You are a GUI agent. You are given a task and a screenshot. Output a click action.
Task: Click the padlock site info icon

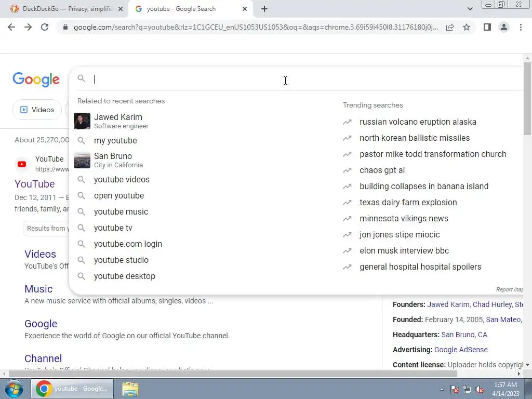click(65, 27)
